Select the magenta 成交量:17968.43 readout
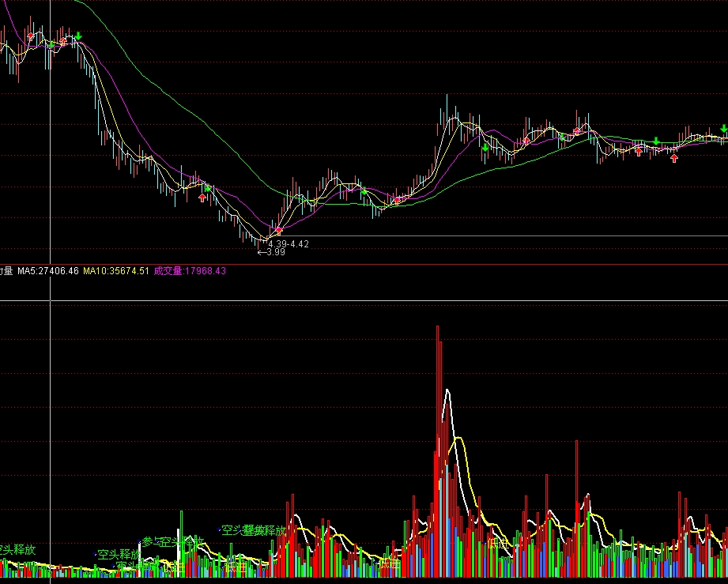 pyautogui.click(x=190, y=271)
